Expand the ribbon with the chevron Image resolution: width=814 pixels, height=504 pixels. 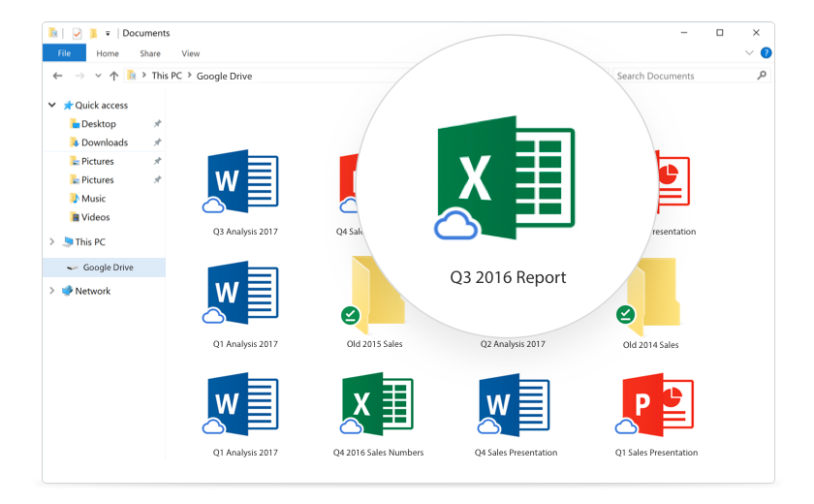[x=749, y=53]
